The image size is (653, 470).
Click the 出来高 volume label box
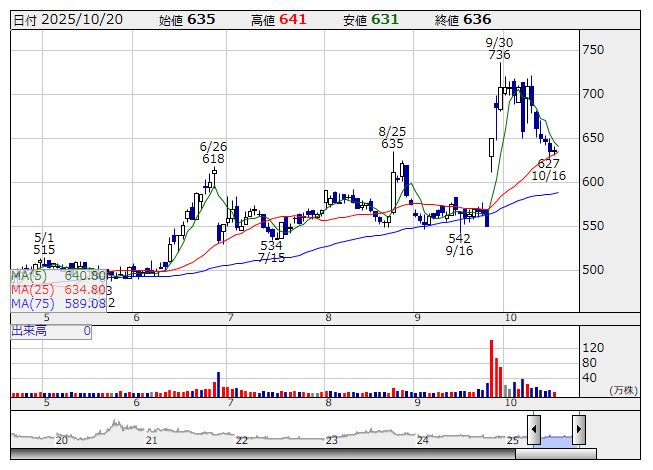tap(50, 330)
